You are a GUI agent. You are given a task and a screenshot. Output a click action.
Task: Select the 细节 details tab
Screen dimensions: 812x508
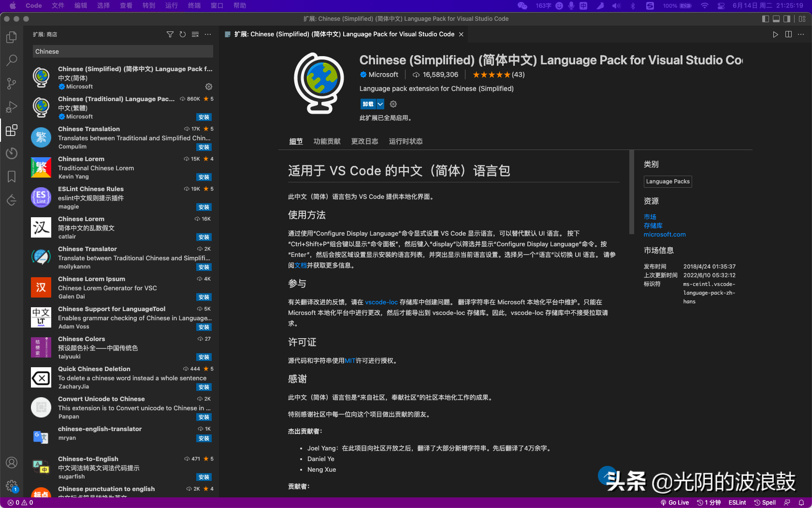(296, 141)
